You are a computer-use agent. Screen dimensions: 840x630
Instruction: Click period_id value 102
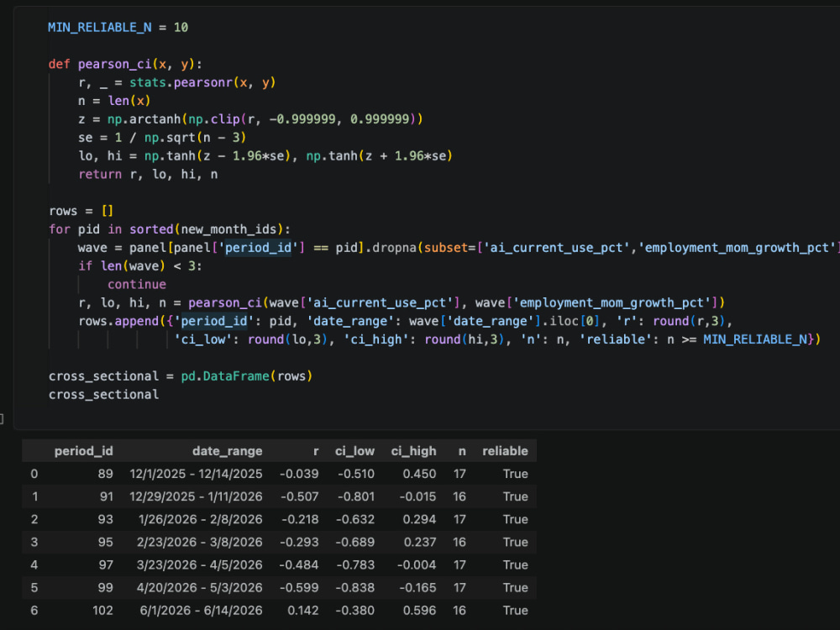point(102,610)
